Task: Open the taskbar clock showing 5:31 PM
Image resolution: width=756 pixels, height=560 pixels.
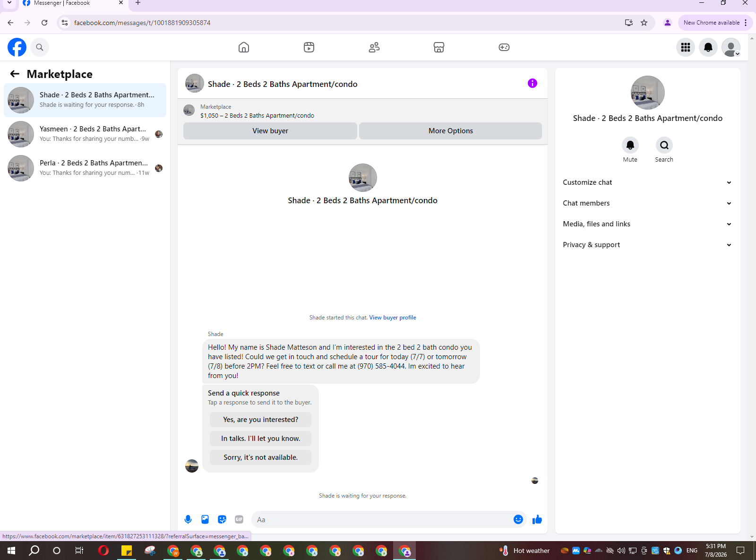Action: 716,551
